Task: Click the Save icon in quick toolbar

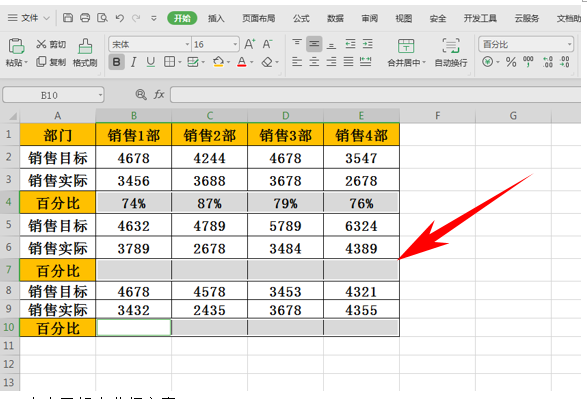Action: click(x=68, y=18)
